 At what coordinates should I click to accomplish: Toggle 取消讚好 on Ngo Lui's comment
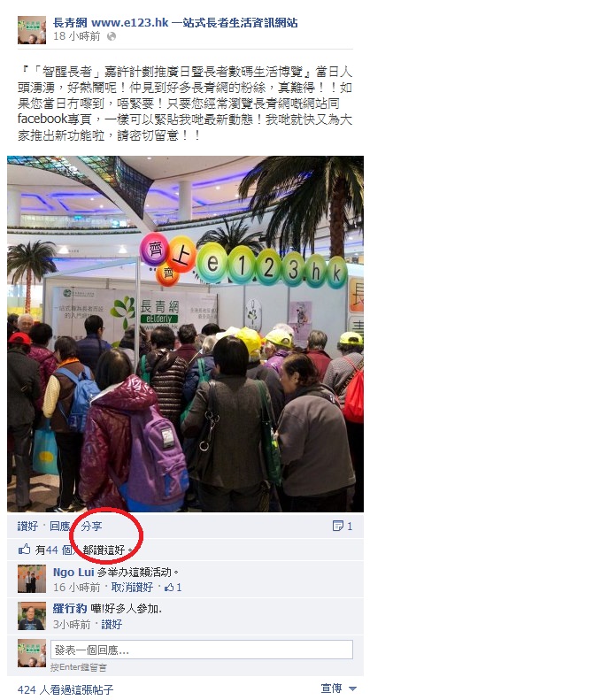click(132, 588)
